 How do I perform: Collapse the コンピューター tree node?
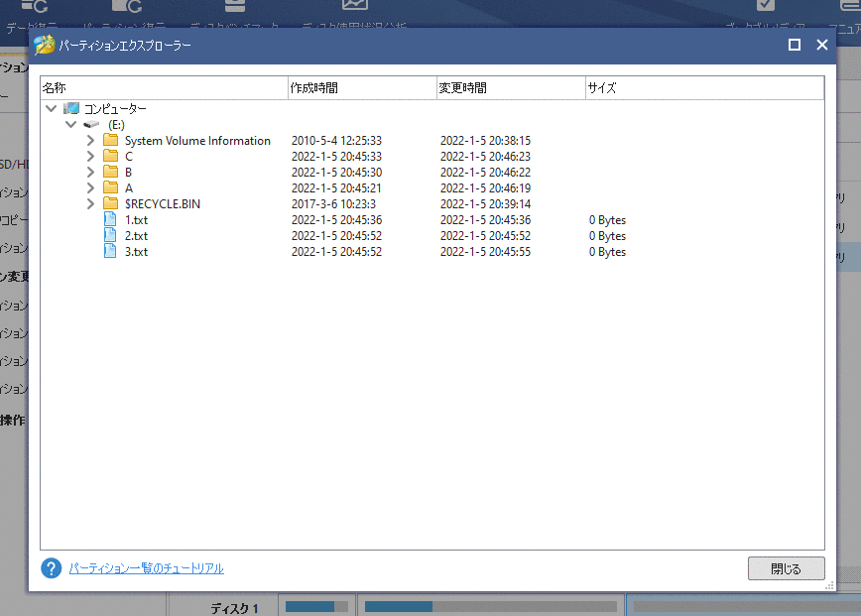[x=51, y=109]
